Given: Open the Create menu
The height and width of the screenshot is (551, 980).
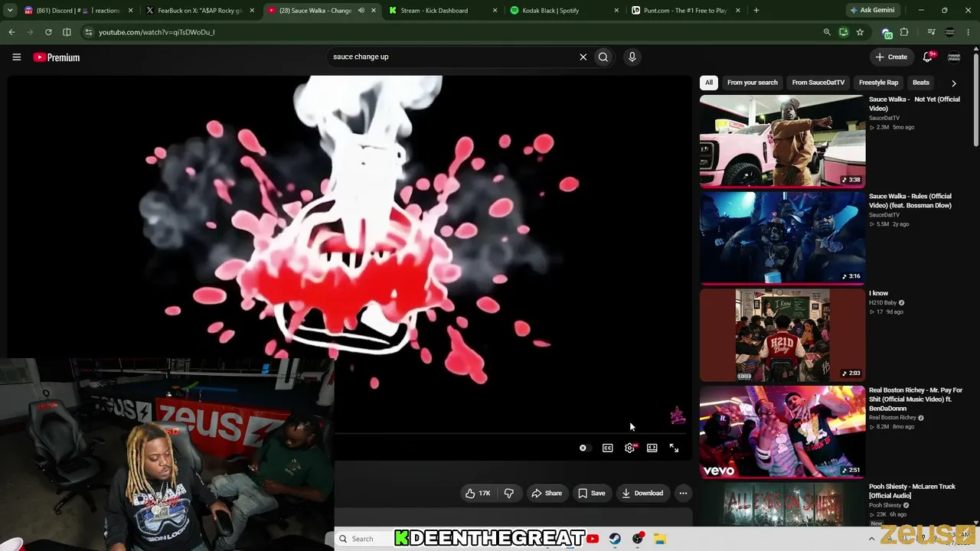Looking at the screenshot, I should coord(891,57).
